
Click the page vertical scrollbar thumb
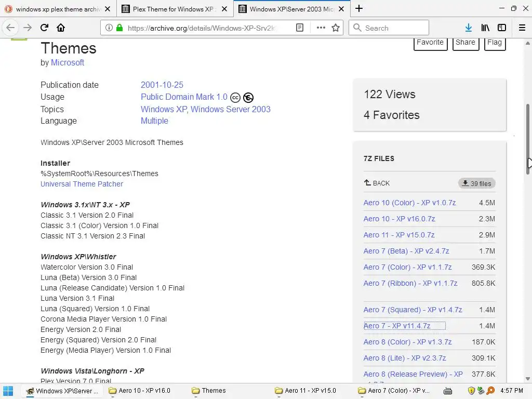click(x=528, y=139)
